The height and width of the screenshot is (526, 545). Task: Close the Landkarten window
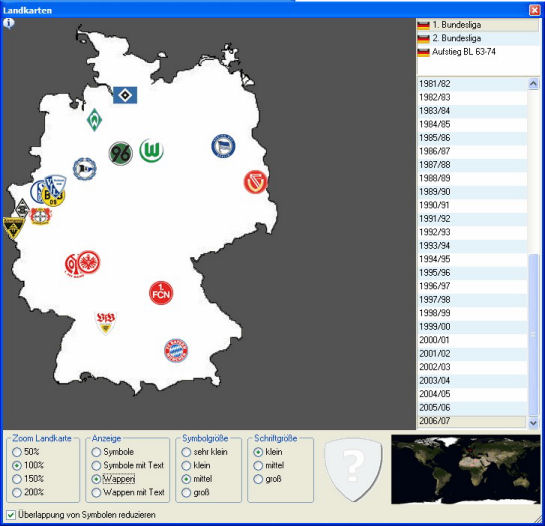pos(534,10)
